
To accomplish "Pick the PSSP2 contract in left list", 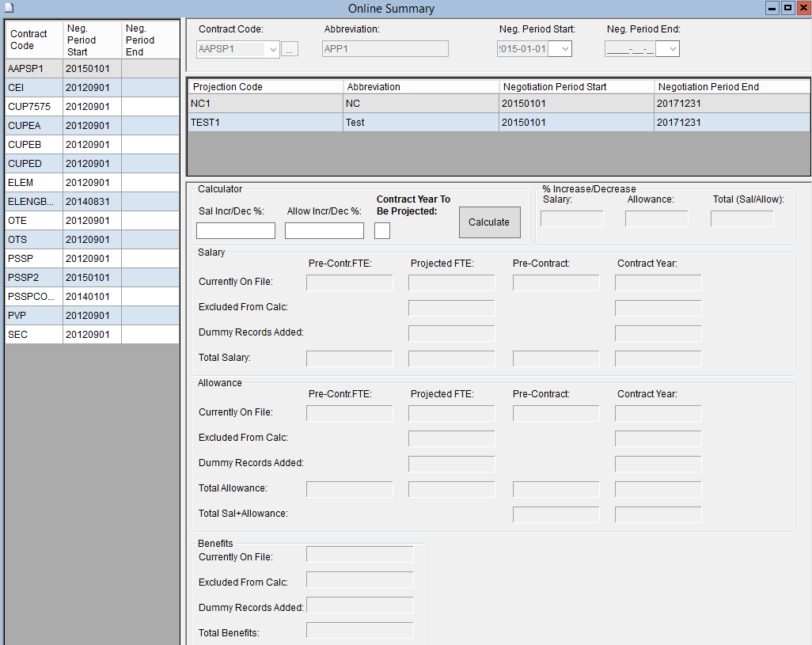I will point(33,278).
